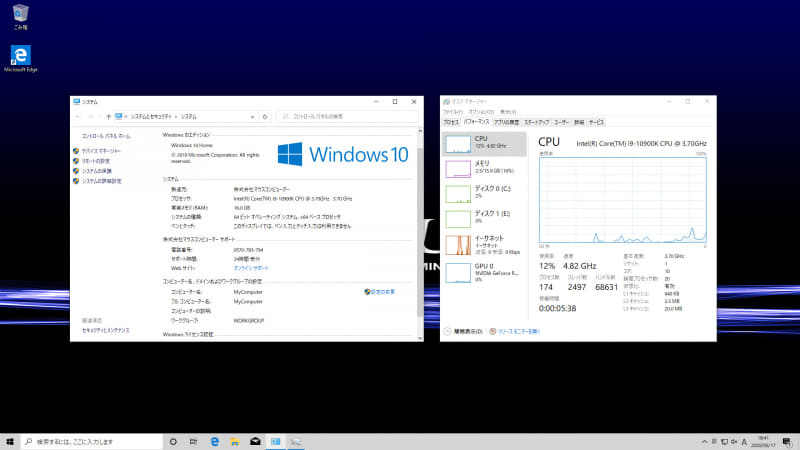The height and width of the screenshot is (450, 800).
Task: Click システム breadcrumb in address bar
Action: 188,117
